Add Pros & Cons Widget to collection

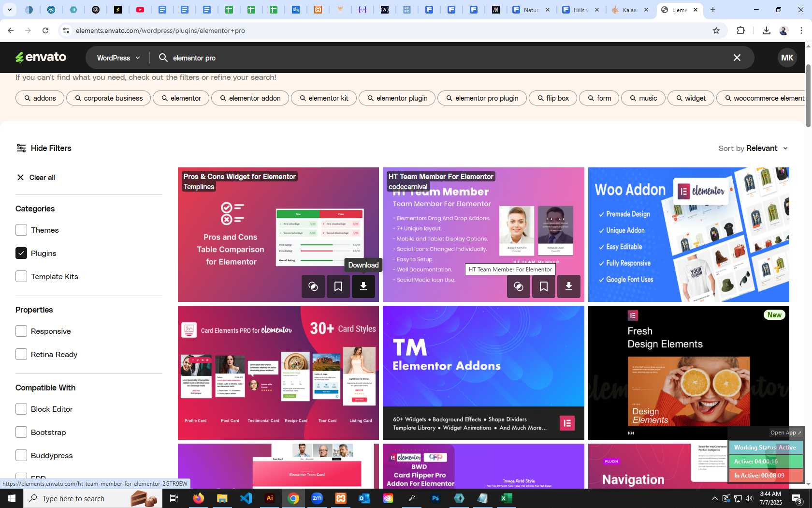[313, 286]
